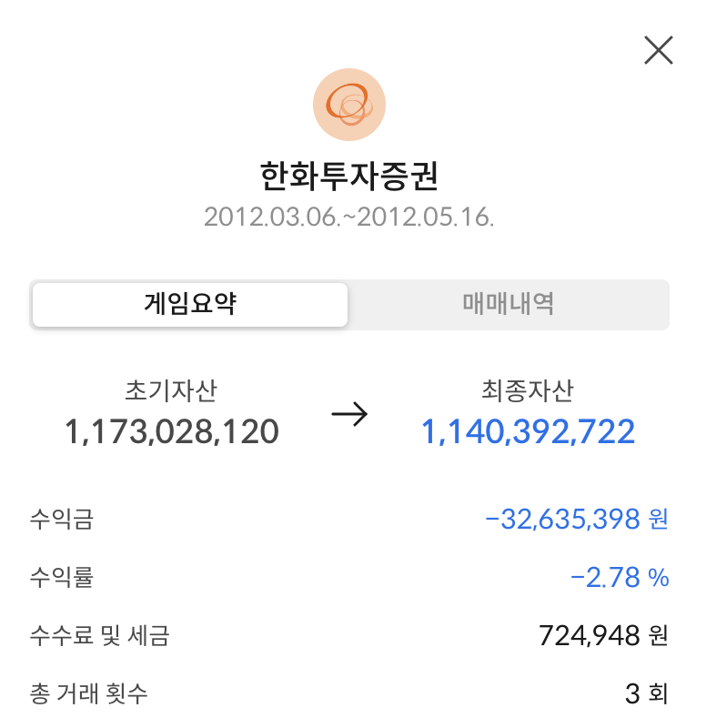
Task: Click the trade count 3 회
Action: tap(647, 693)
